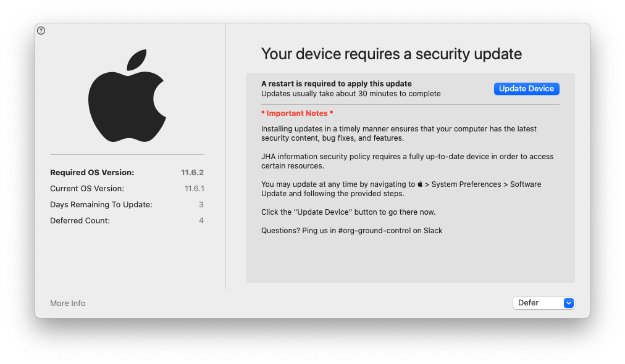Click the 11.6.2 required version value
The width and height of the screenshot is (625, 364).
(192, 173)
